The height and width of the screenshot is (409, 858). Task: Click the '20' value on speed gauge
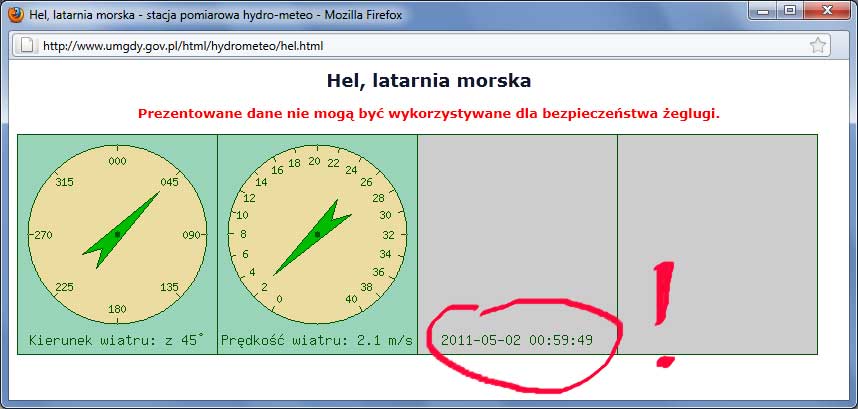(x=314, y=161)
